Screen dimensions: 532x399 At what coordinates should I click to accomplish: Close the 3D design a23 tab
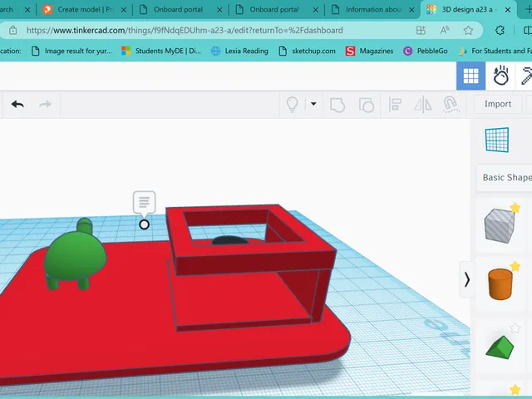(x=508, y=10)
